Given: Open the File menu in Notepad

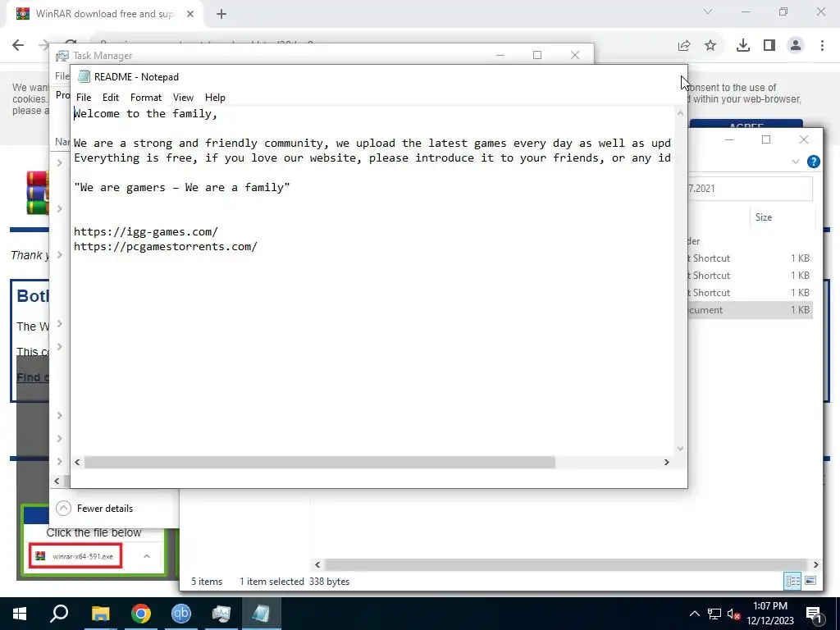Looking at the screenshot, I should [84, 98].
